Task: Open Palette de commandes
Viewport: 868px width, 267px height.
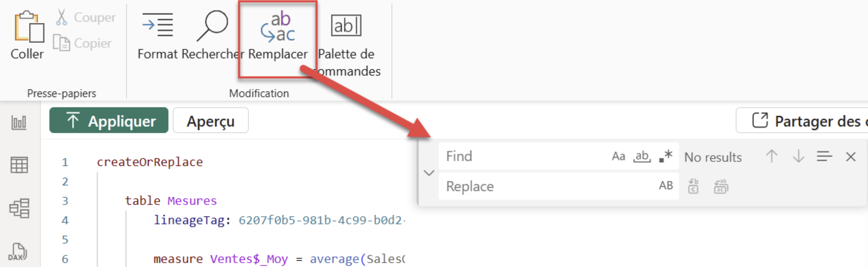Action: 346,25
